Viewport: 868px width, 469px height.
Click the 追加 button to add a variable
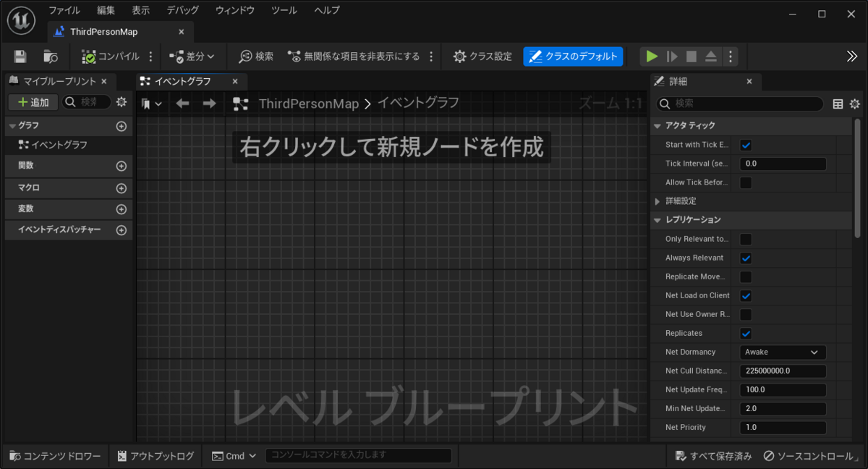[32, 102]
